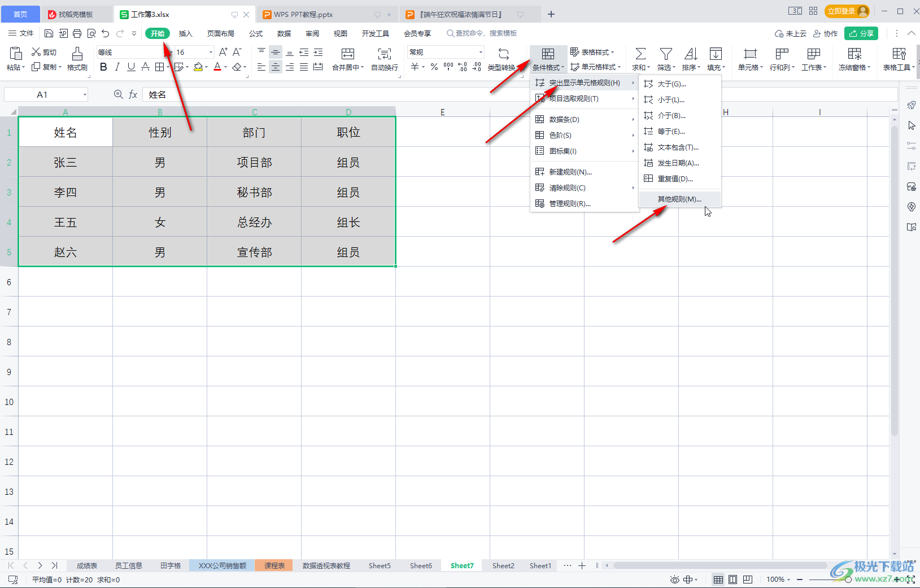Click the Save icon in quick access toolbar
The height and width of the screenshot is (588, 920).
[49, 34]
